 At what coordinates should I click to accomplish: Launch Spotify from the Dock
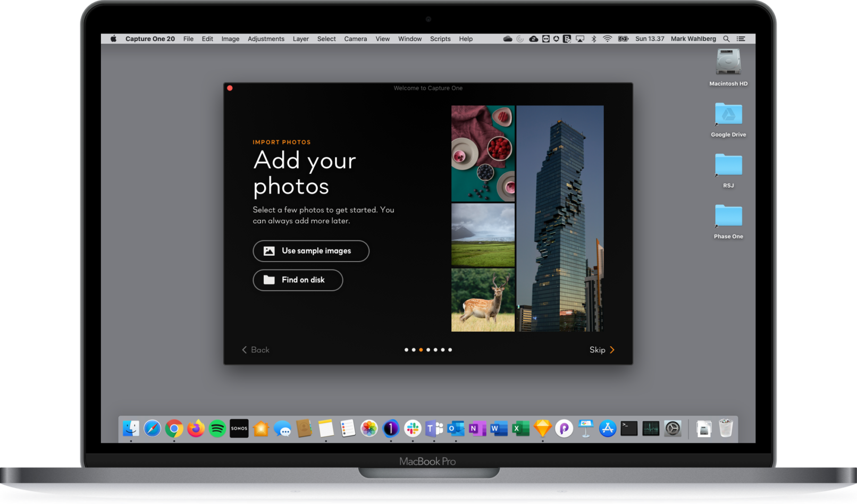[x=217, y=429]
